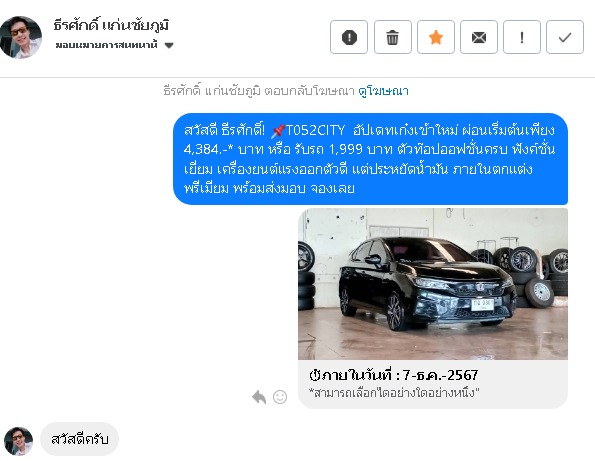Open the assign conversation dropdown arrow
The image size is (595, 461).
click(x=169, y=46)
